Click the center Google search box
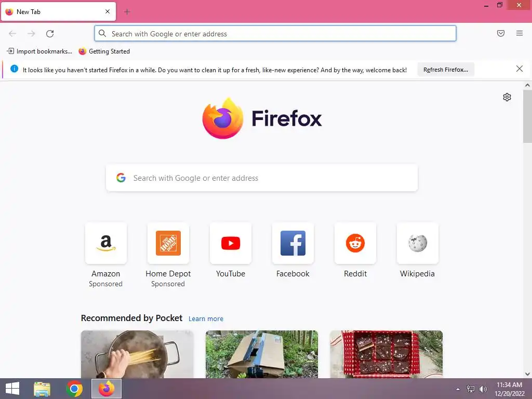The width and height of the screenshot is (532, 399). tap(262, 178)
